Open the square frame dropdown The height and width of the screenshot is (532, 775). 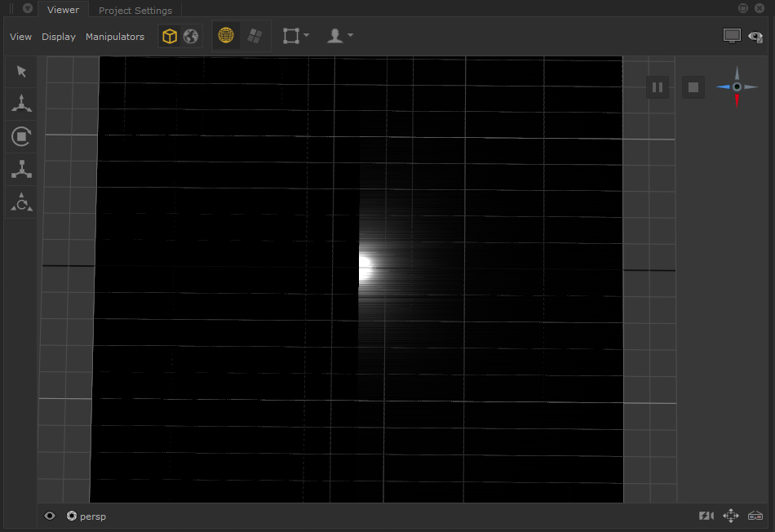295,36
